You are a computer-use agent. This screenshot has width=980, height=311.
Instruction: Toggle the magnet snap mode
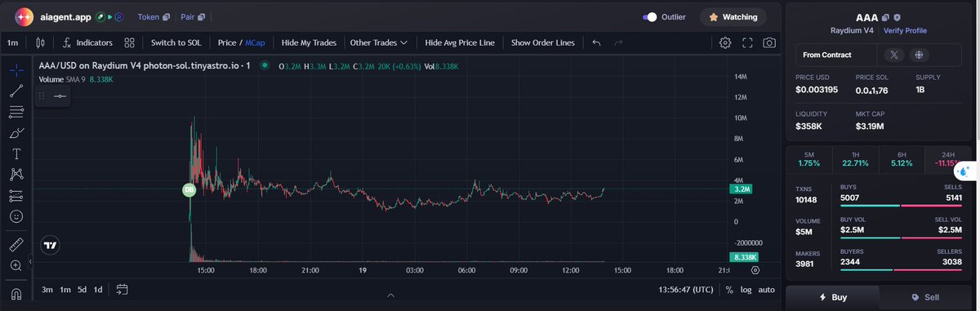coord(16,293)
